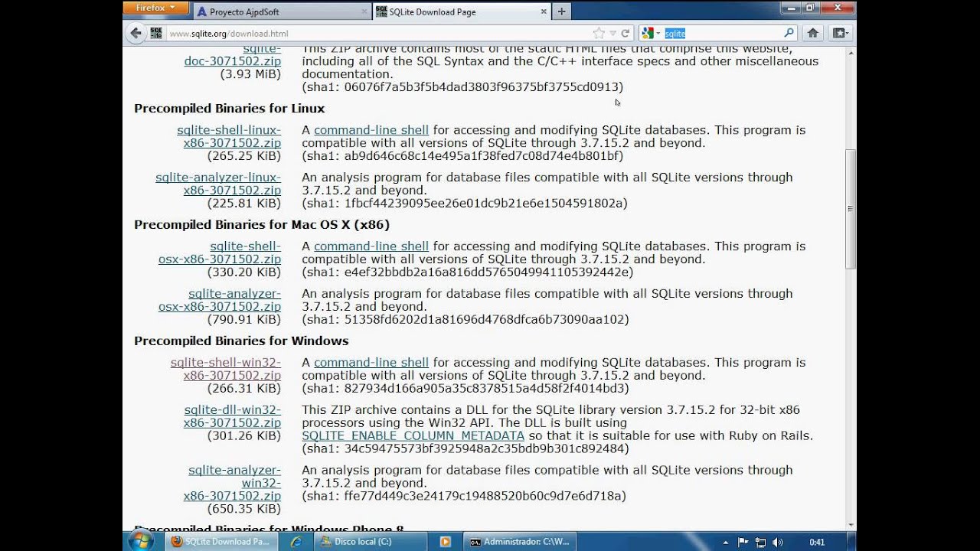Download sqlite-shell-osx-x86-3071502.zip
Viewport: 980px width, 551px height.
click(220, 253)
